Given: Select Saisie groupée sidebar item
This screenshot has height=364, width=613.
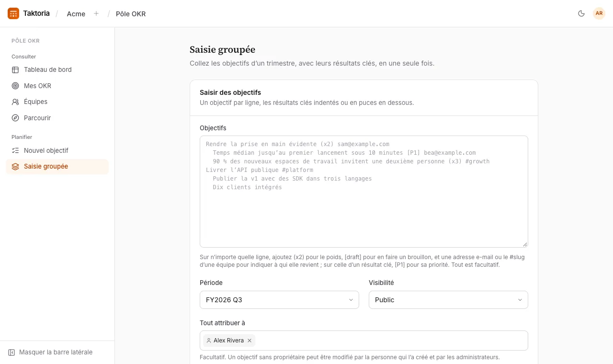Looking at the screenshot, I should pos(57,167).
